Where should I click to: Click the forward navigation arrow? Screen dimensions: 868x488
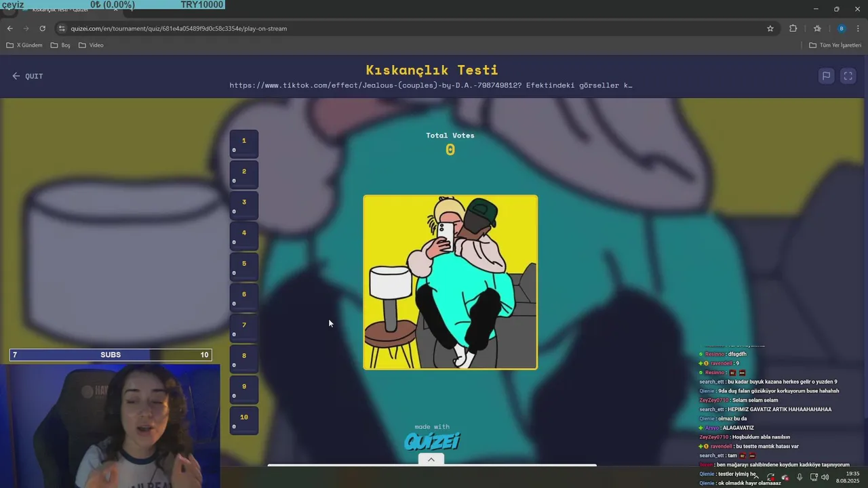pos(26,28)
